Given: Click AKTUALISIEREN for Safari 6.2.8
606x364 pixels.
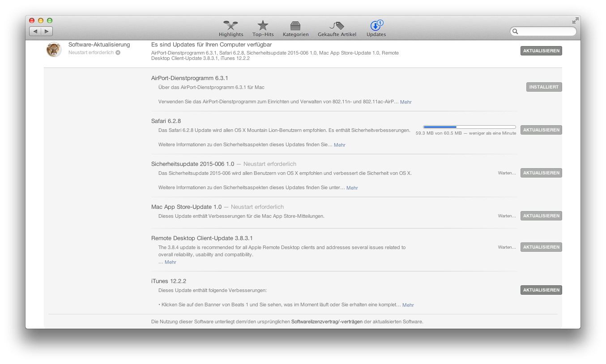Looking at the screenshot, I should coord(541,130).
